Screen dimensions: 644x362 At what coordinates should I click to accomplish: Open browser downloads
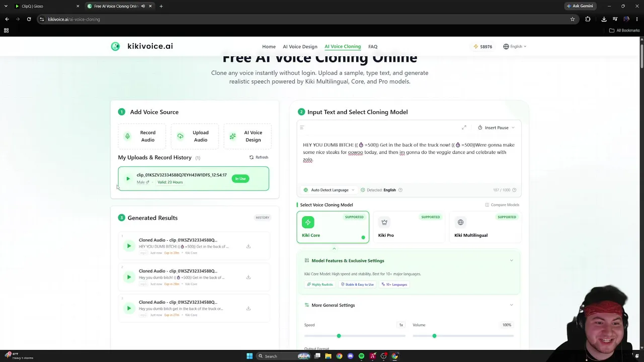[604, 19]
